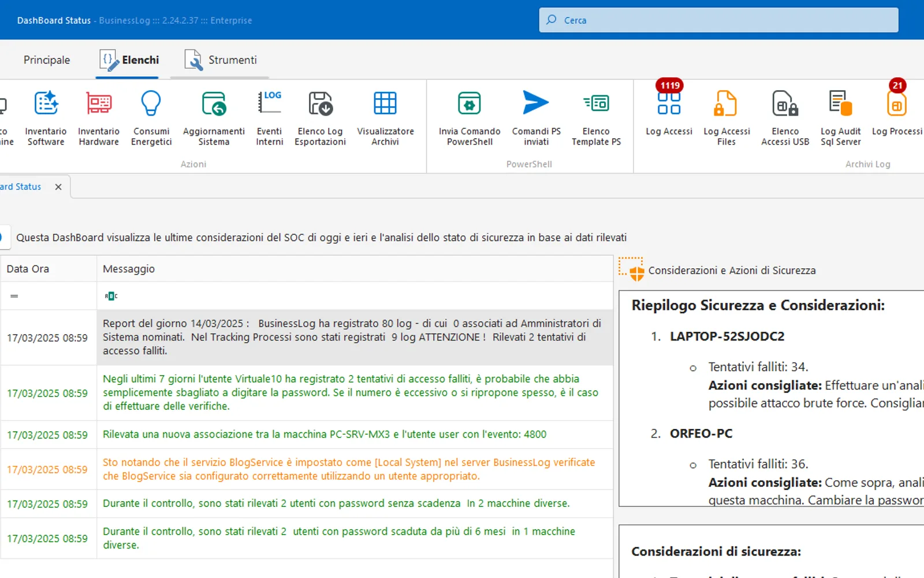The image size is (924, 578).
Task: Select the PC-SRV-MX3 association message row
Action: [307, 435]
